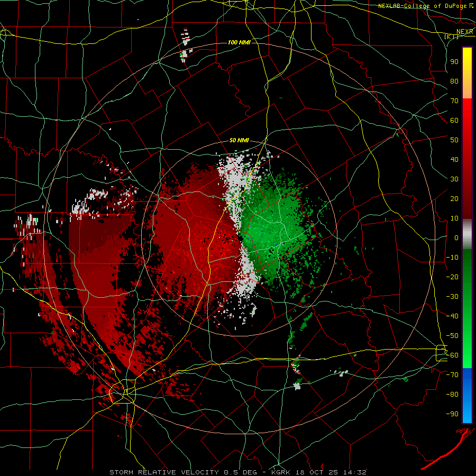Click "0.5 DEG" in the bottom caption
Viewport: 476px width, 476px height.
[x=240, y=472]
